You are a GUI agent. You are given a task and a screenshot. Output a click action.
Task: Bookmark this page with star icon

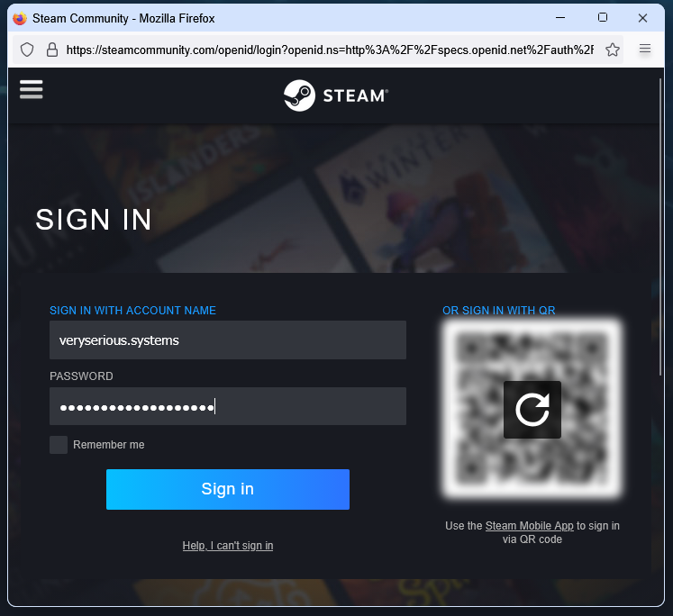pyautogui.click(x=613, y=50)
